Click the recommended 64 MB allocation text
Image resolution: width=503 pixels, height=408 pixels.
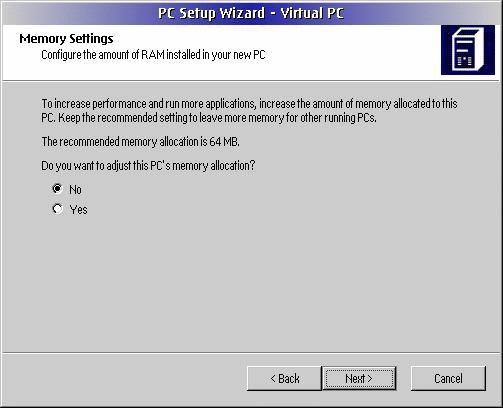coord(140,142)
